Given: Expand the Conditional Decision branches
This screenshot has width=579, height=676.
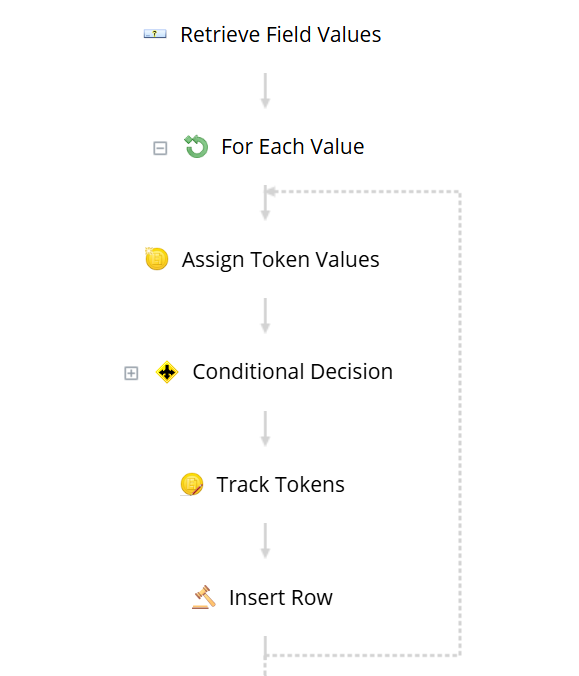Looking at the screenshot, I should (131, 373).
